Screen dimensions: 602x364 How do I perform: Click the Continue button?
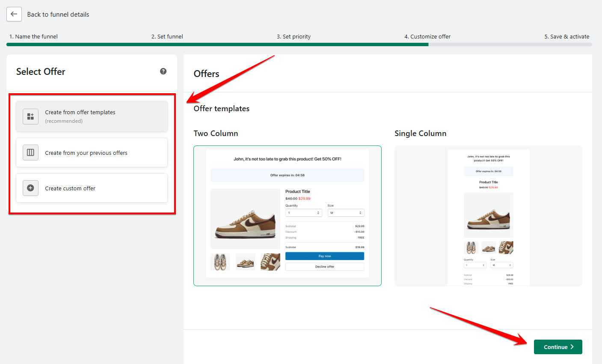[558, 347]
